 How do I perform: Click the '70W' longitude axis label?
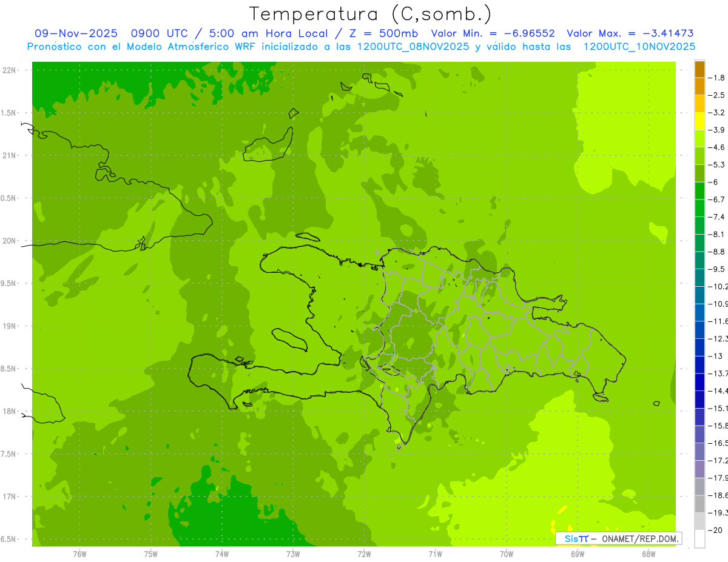507,554
